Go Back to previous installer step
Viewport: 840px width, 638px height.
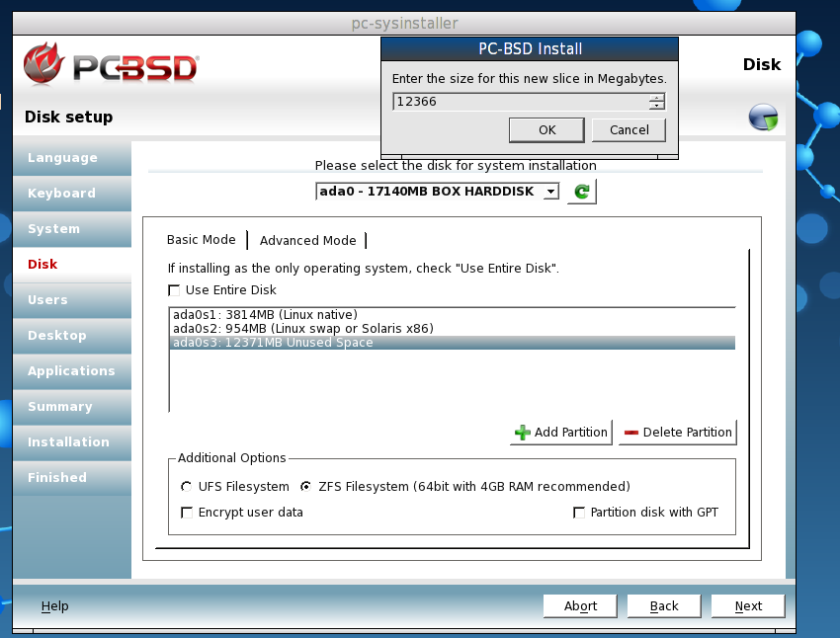click(664, 605)
